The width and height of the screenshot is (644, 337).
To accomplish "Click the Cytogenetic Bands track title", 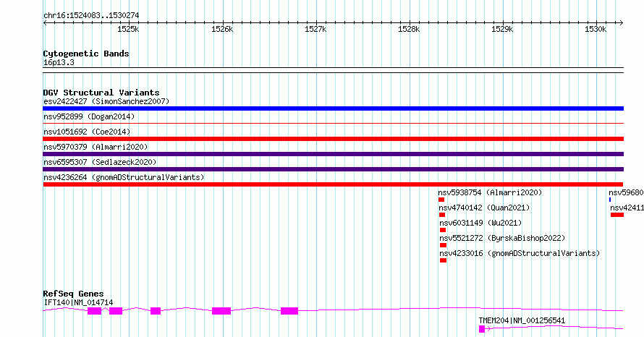I will (86, 54).
